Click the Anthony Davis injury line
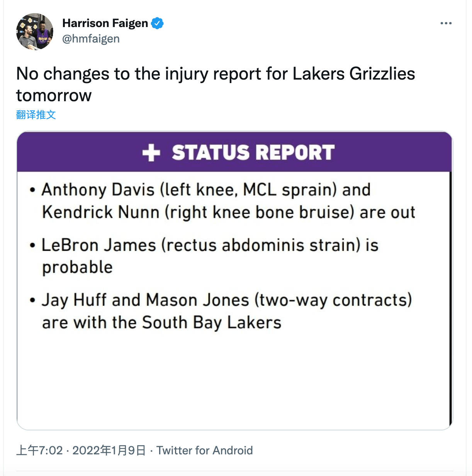472x476 pixels. pos(206,190)
